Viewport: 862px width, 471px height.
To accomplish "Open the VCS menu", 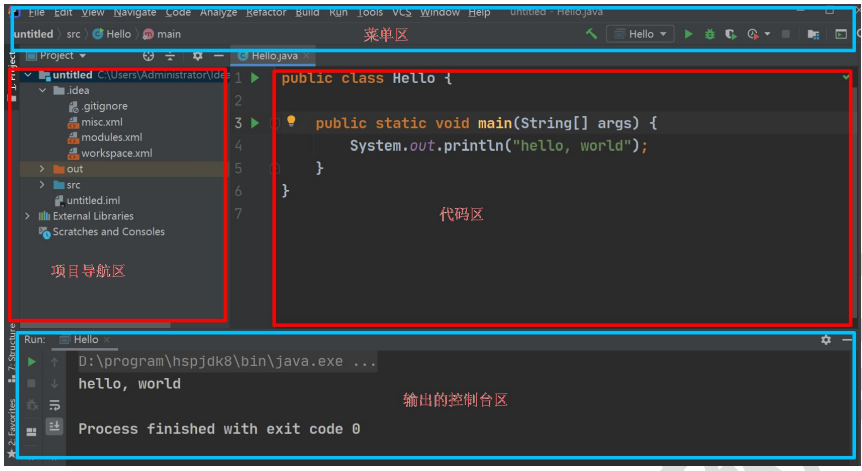I will 401,12.
